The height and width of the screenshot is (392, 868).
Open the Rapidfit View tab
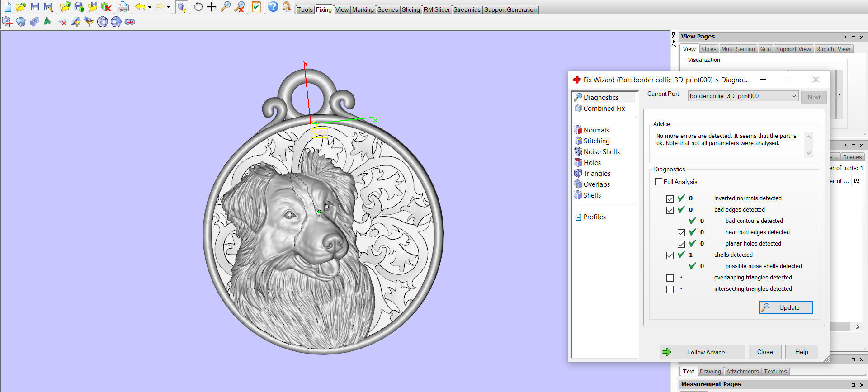pyautogui.click(x=834, y=49)
